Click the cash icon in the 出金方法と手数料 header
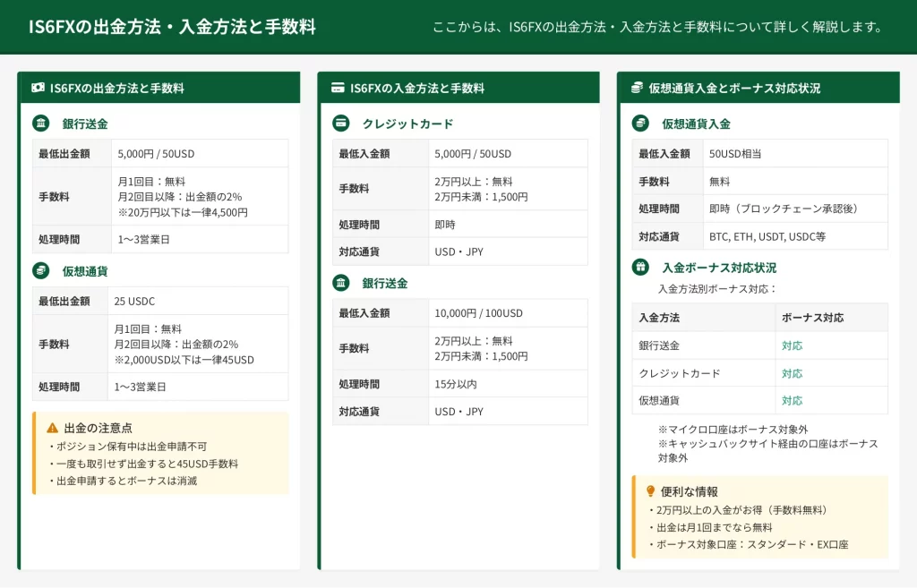Screen dimensions: 917x588 coord(39,88)
